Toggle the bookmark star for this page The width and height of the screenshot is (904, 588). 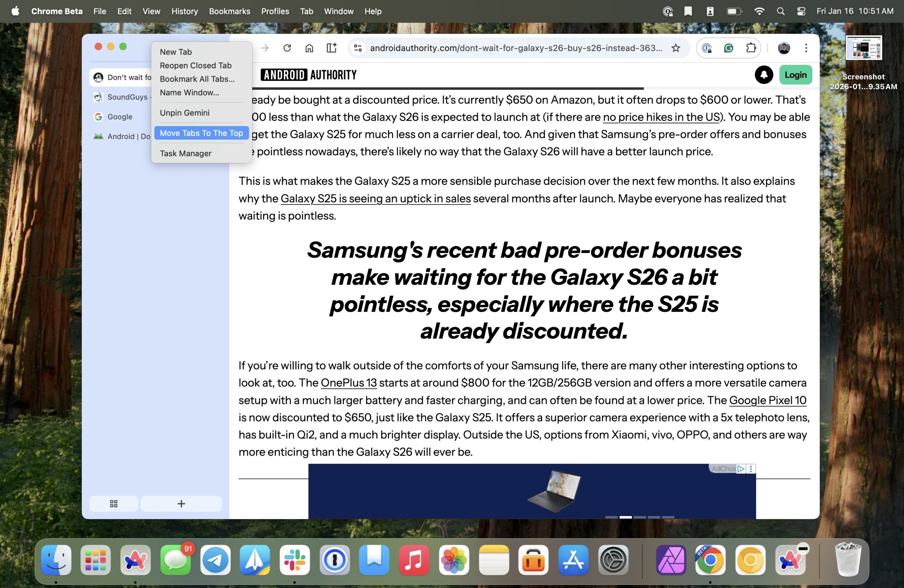pyautogui.click(x=676, y=48)
